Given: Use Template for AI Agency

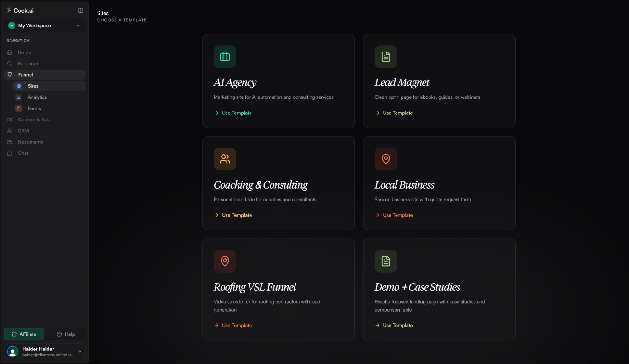Looking at the screenshot, I should 237,113.
